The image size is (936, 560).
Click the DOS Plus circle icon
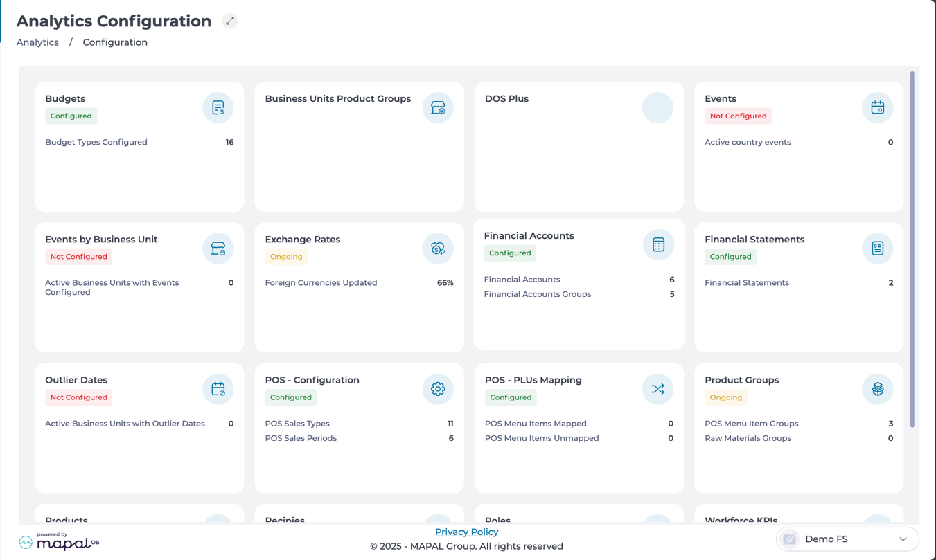coord(657,108)
